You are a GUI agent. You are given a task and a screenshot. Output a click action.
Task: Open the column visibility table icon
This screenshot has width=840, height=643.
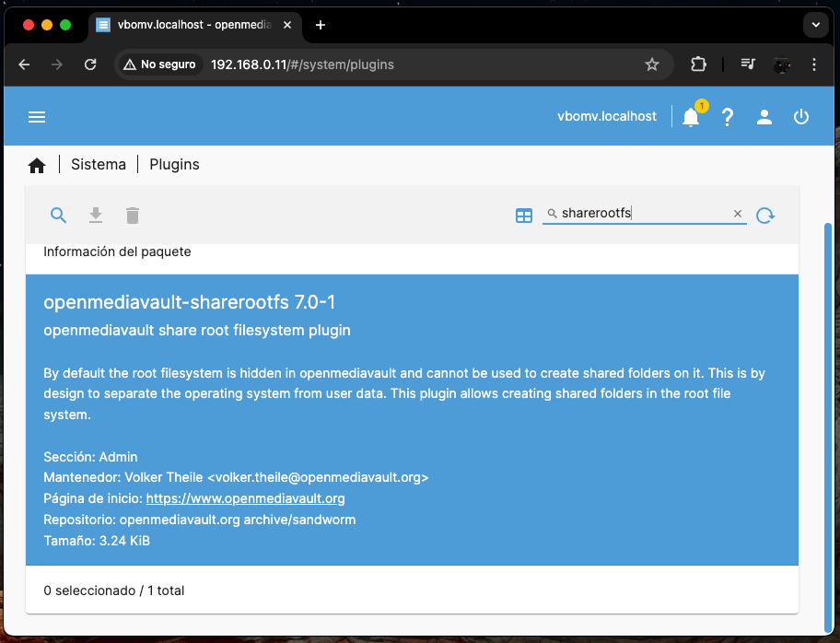click(524, 216)
